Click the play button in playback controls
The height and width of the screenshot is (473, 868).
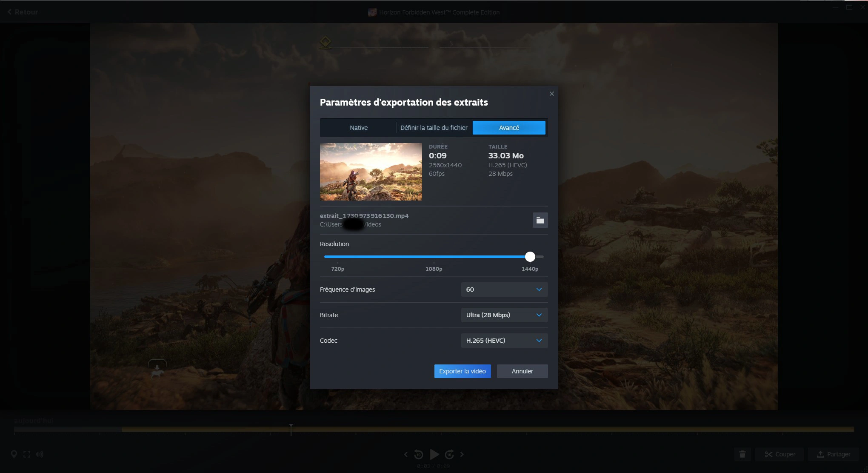click(x=434, y=454)
